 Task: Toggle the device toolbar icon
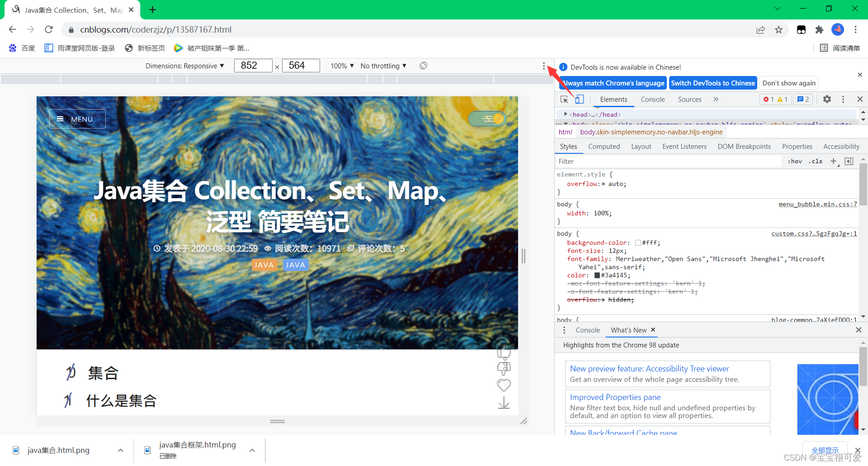(579, 100)
